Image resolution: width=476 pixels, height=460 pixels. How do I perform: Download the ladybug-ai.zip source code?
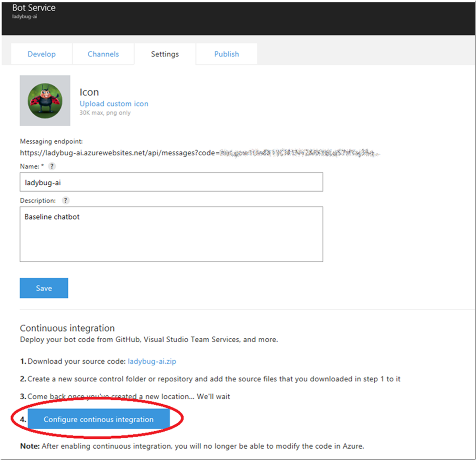pos(152,361)
